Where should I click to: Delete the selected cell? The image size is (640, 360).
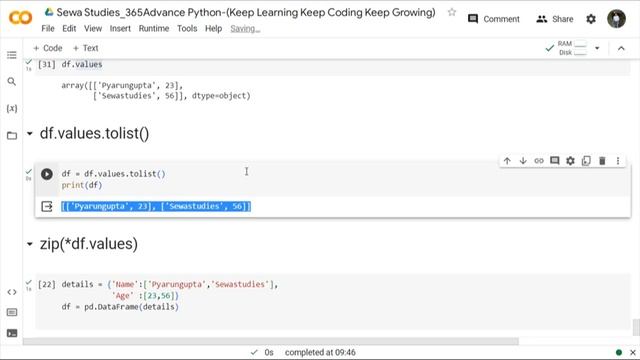click(x=602, y=161)
